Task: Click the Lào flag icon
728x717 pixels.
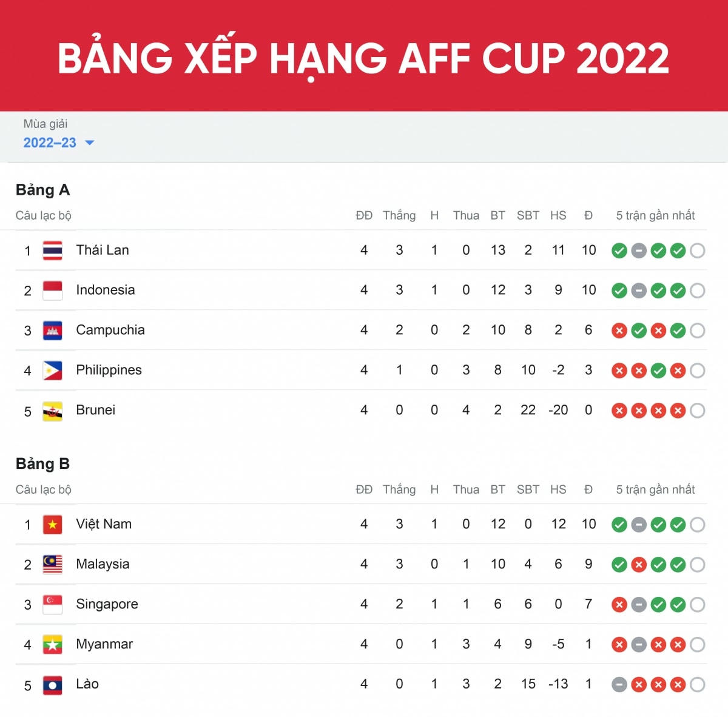Action: pos(53,685)
